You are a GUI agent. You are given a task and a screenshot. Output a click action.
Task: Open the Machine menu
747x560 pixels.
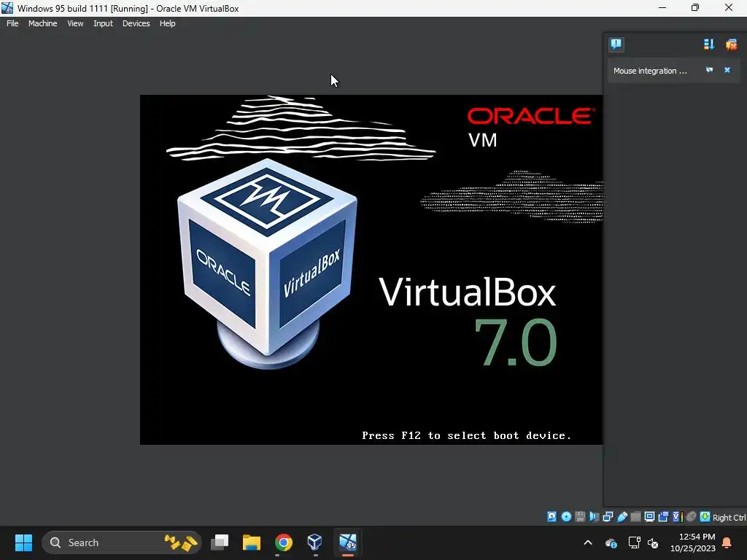[42, 23]
